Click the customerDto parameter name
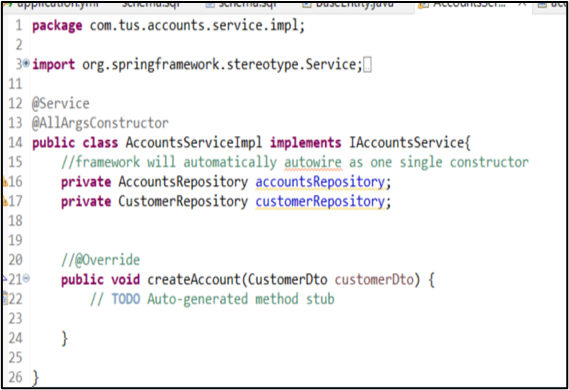 374,280
